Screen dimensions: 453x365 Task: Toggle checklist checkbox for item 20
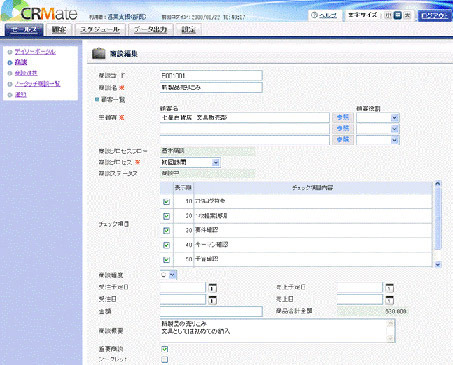(166, 216)
